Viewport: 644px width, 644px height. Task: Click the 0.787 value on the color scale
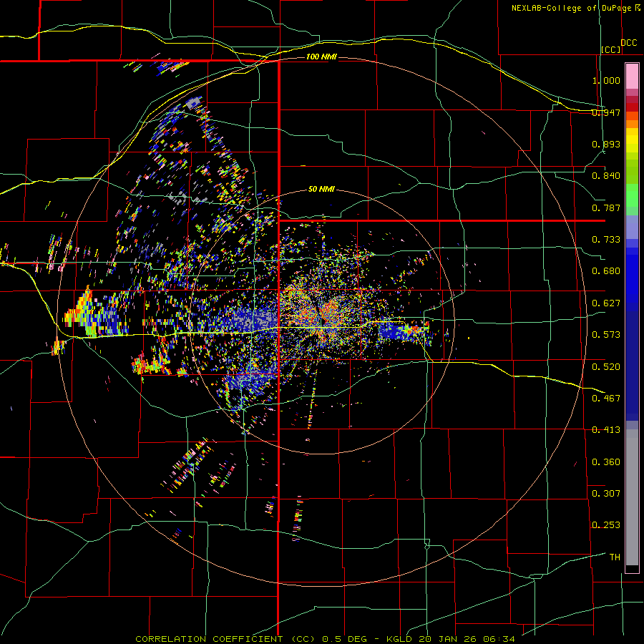click(606, 208)
